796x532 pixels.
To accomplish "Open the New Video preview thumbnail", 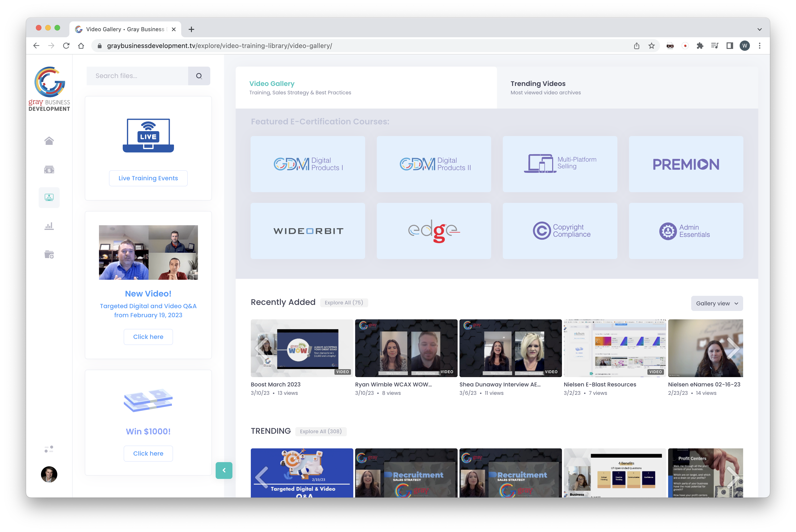I will [x=148, y=252].
